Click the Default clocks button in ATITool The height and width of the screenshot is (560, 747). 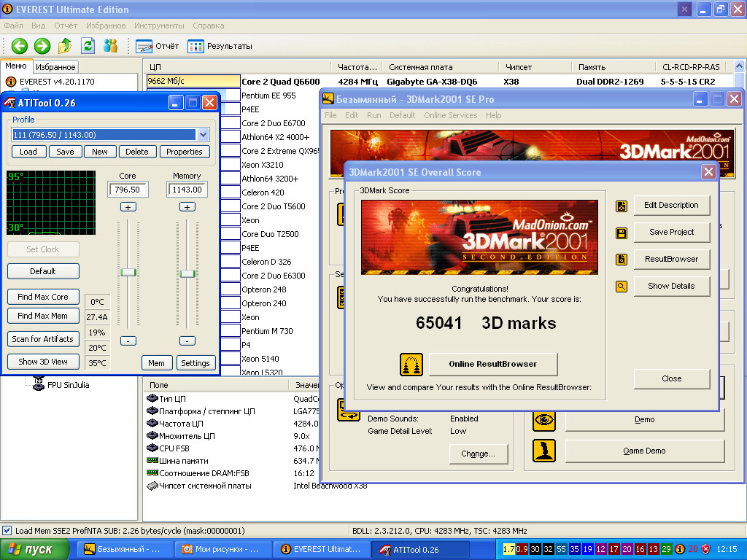[x=43, y=271]
